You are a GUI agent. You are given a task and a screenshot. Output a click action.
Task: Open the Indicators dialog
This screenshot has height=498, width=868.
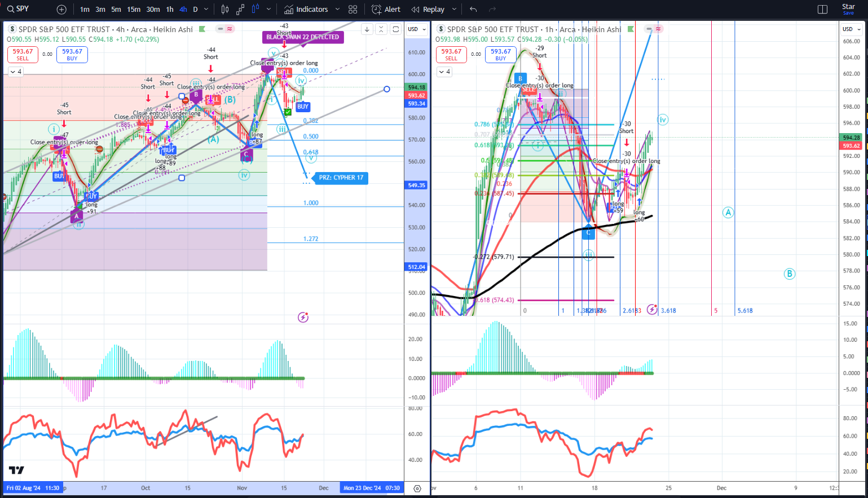tap(306, 10)
